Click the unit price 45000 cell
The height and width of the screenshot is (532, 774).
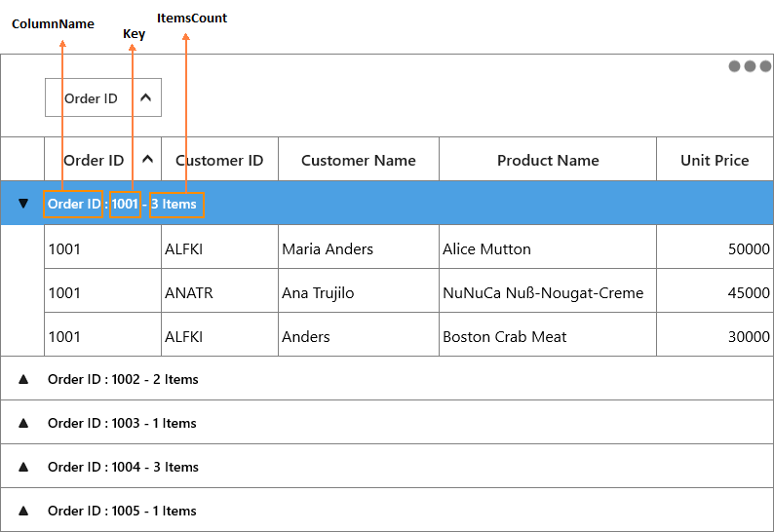click(715, 290)
